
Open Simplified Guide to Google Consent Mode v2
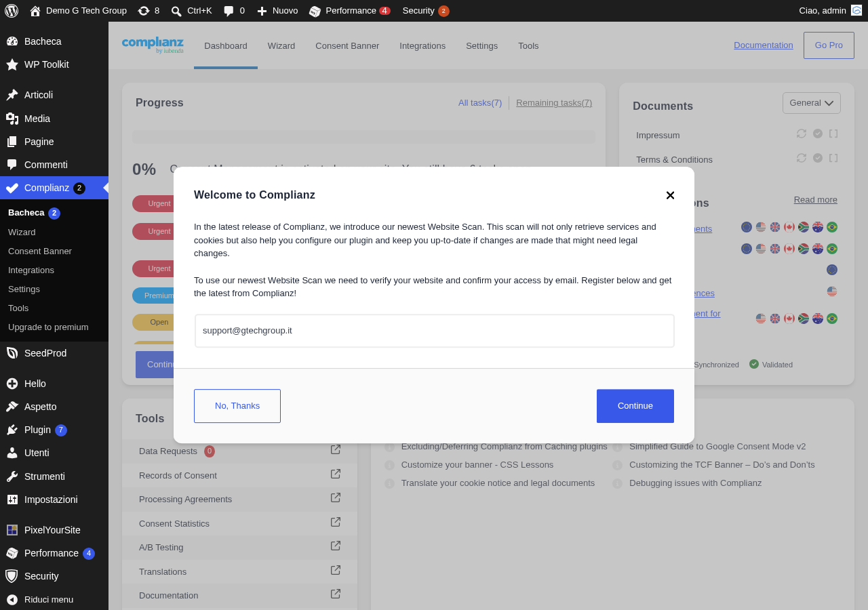717,447
